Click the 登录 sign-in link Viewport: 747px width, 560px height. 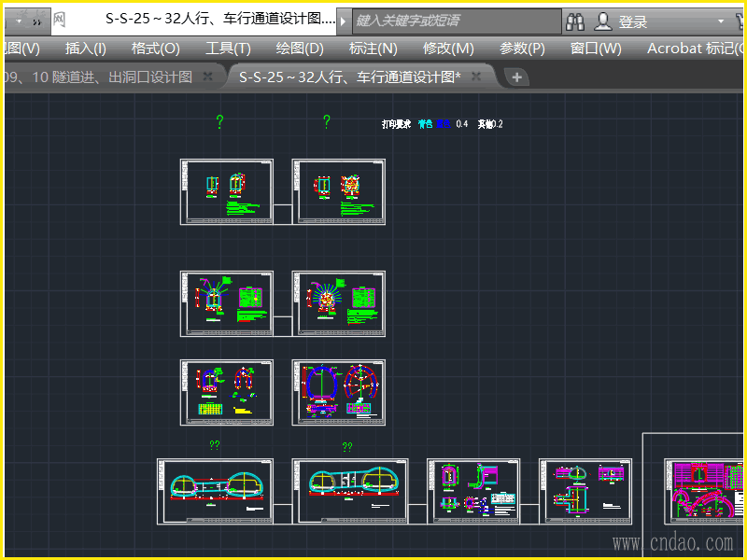[633, 21]
